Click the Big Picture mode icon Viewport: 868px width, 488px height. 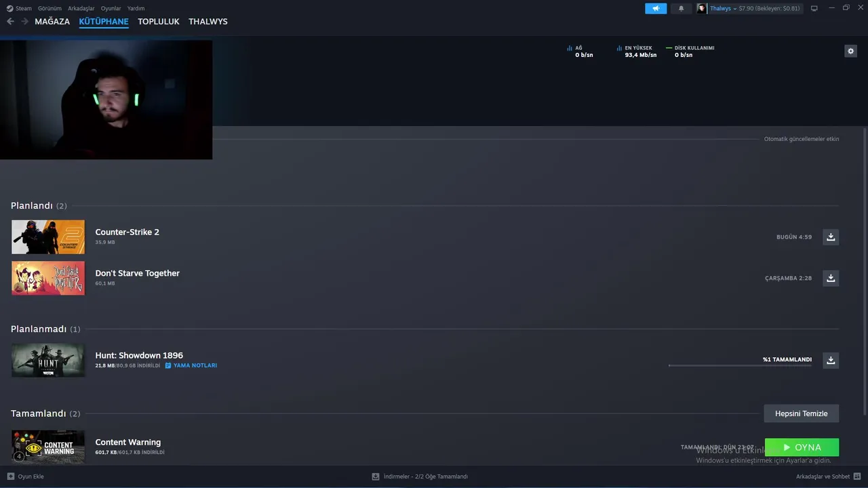[x=814, y=8]
